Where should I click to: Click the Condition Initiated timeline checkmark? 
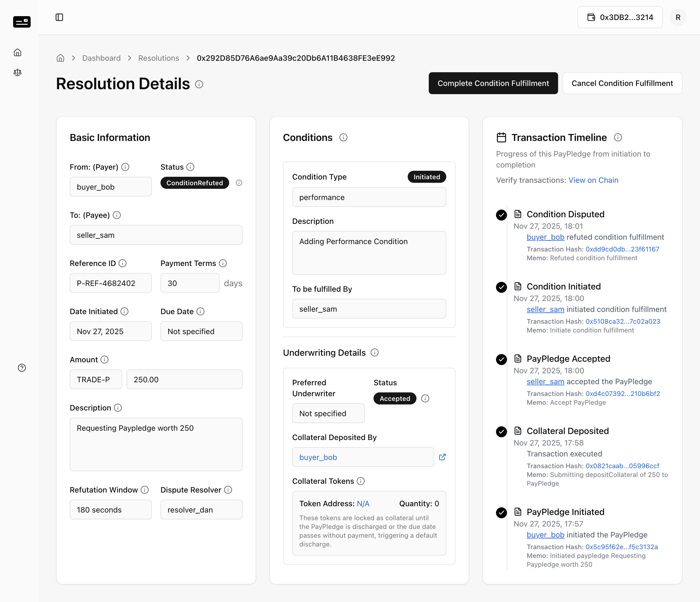tap(501, 287)
